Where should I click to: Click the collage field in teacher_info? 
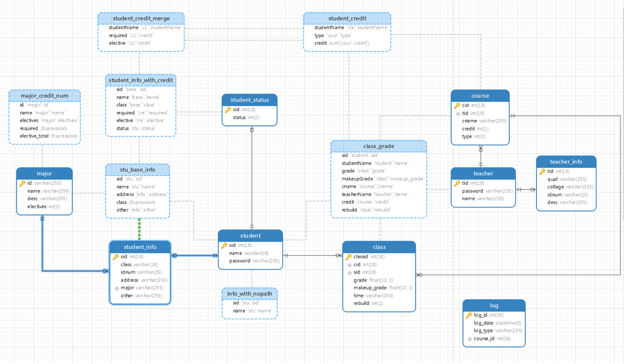570,187
